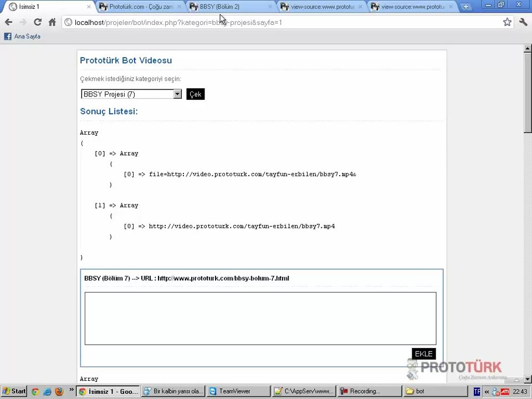Screen dimensions: 532x399
Task: Launch Chrome from the quick launch bar
Action: [35, 392]
